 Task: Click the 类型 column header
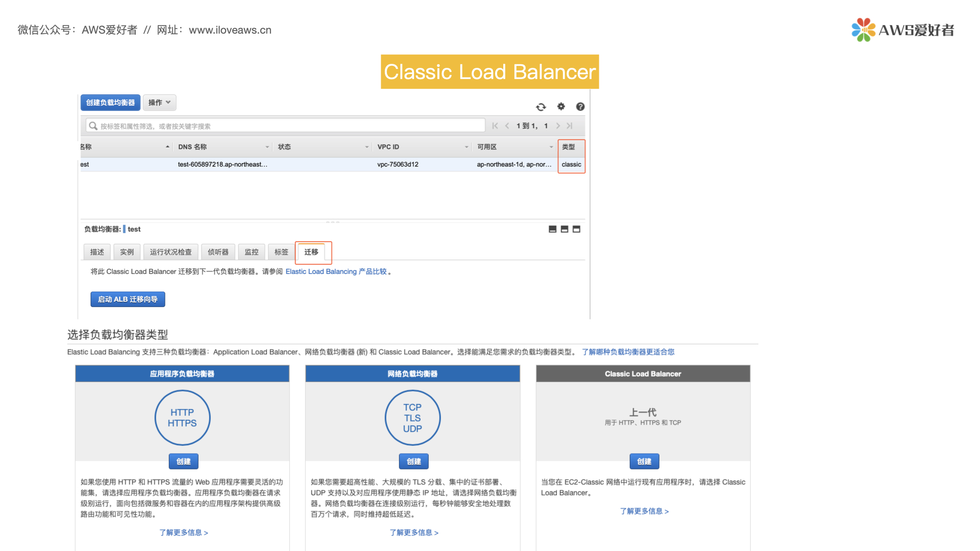pos(568,147)
